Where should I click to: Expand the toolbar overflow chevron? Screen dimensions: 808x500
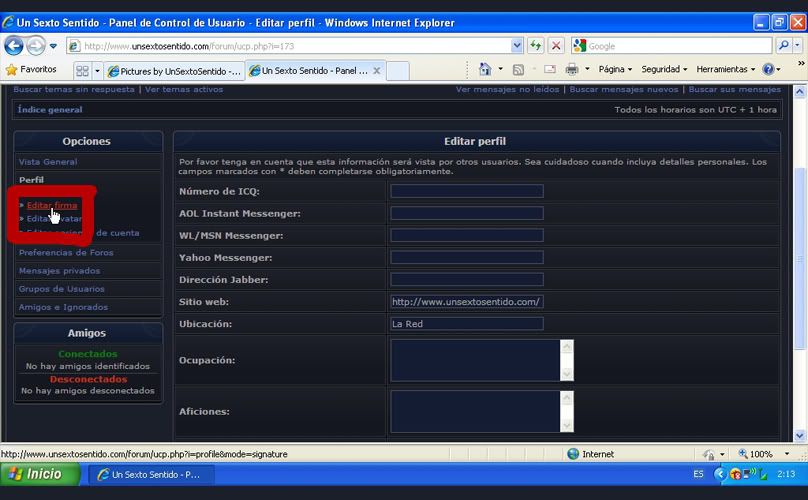pyautogui.click(x=801, y=63)
